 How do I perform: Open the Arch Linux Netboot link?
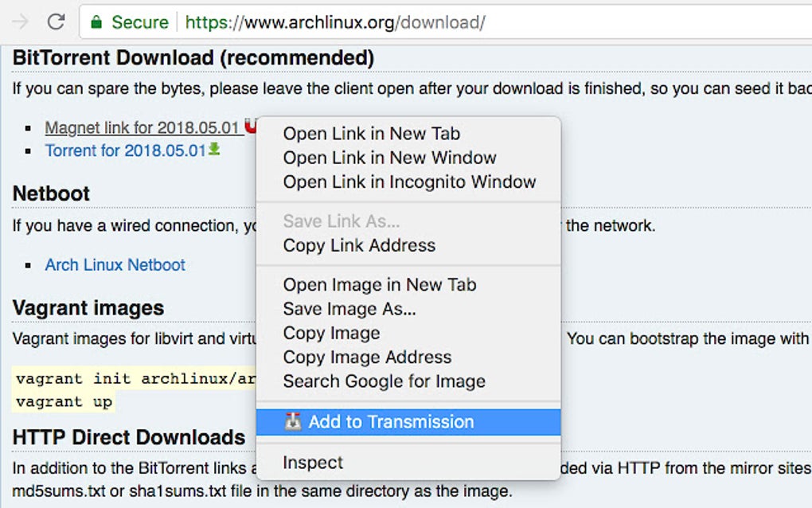115,264
